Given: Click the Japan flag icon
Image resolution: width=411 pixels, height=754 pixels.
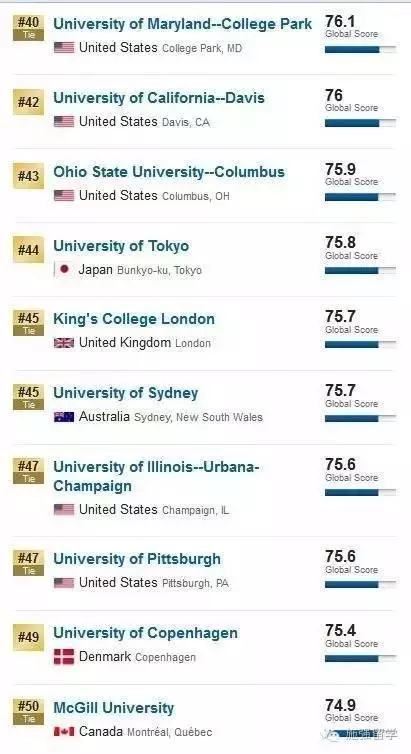Looking at the screenshot, I should point(64,270).
